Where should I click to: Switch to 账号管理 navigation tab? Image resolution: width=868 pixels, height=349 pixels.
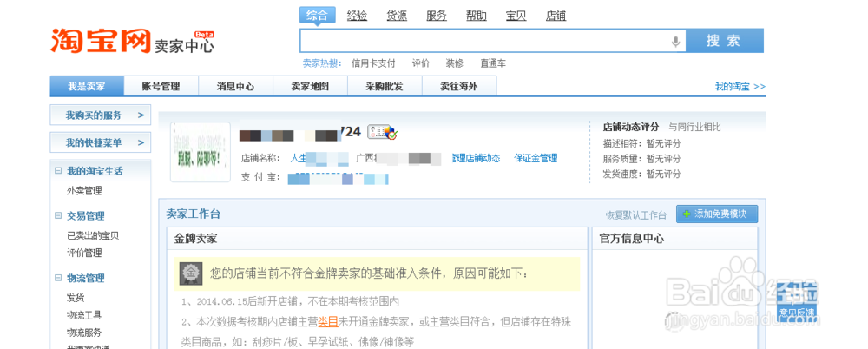(161, 87)
